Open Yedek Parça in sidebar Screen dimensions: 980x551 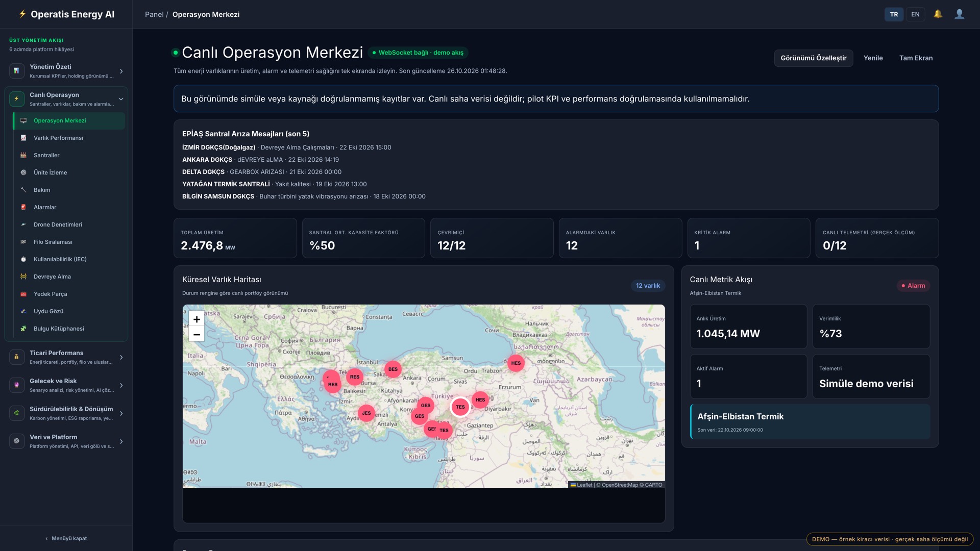pos(69,294)
